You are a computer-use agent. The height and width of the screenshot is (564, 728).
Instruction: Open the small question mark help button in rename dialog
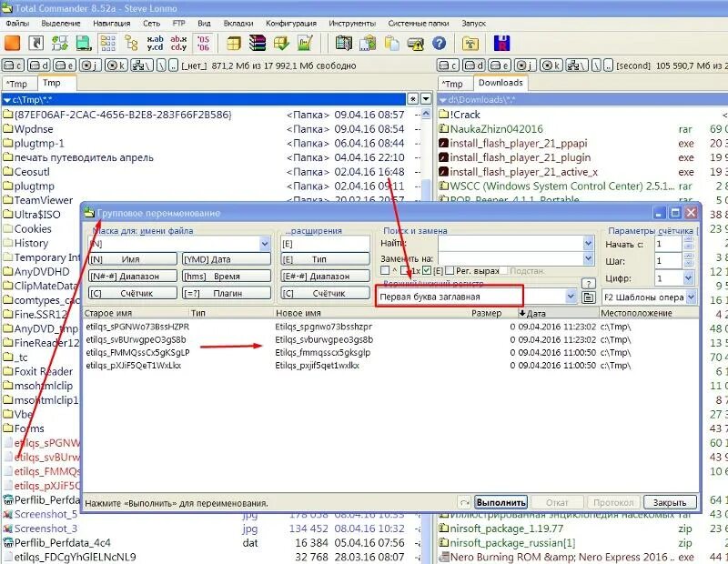pyautogui.click(x=588, y=284)
